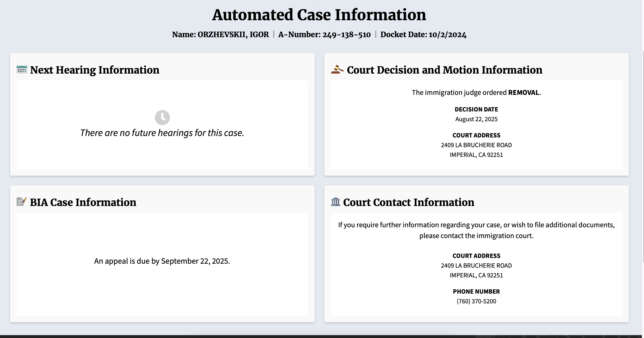Click the Docket Date 10/2/2024 text
Screen dimensions: 644x338
(448, 34)
